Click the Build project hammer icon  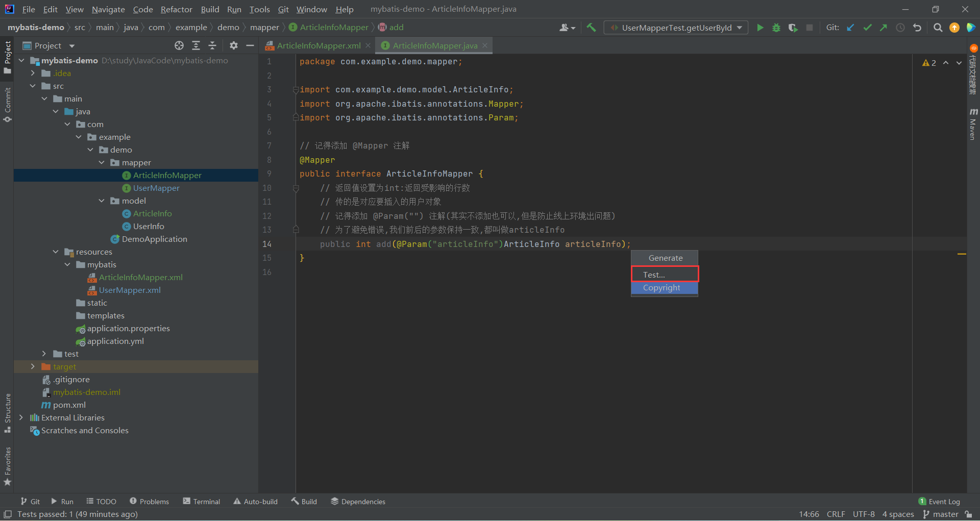pyautogui.click(x=591, y=28)
